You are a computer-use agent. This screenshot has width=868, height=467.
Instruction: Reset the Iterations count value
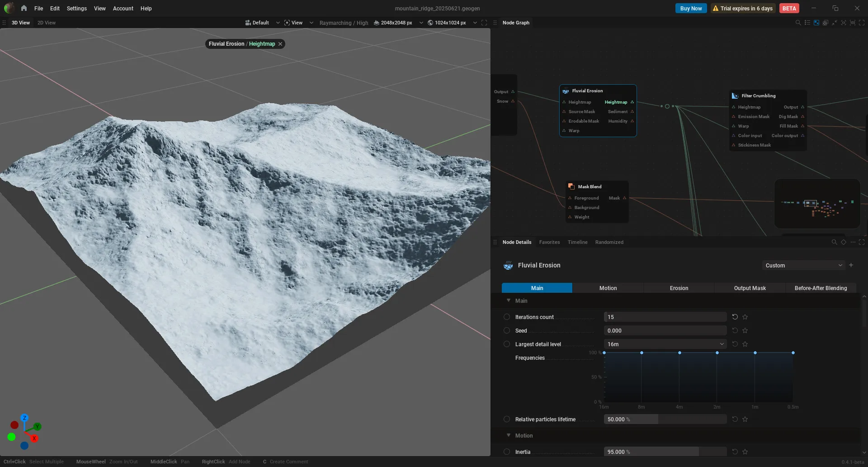click(735, 317)
